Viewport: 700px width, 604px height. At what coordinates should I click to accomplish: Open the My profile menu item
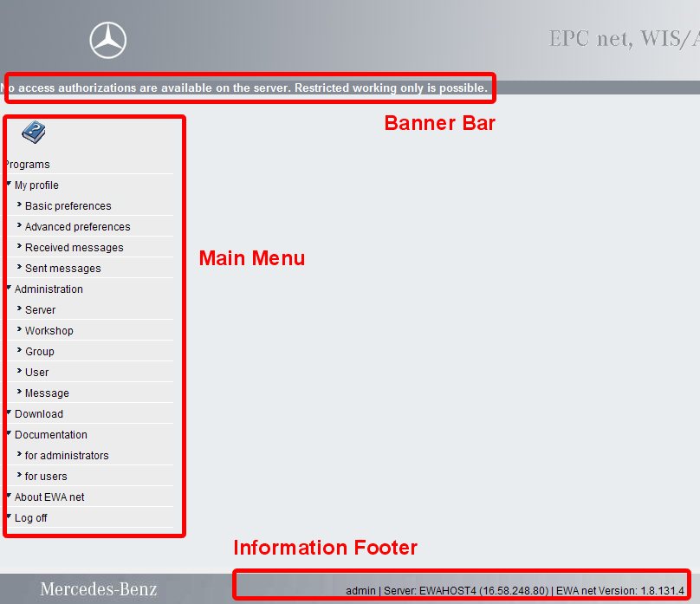[x=36, y=185]
